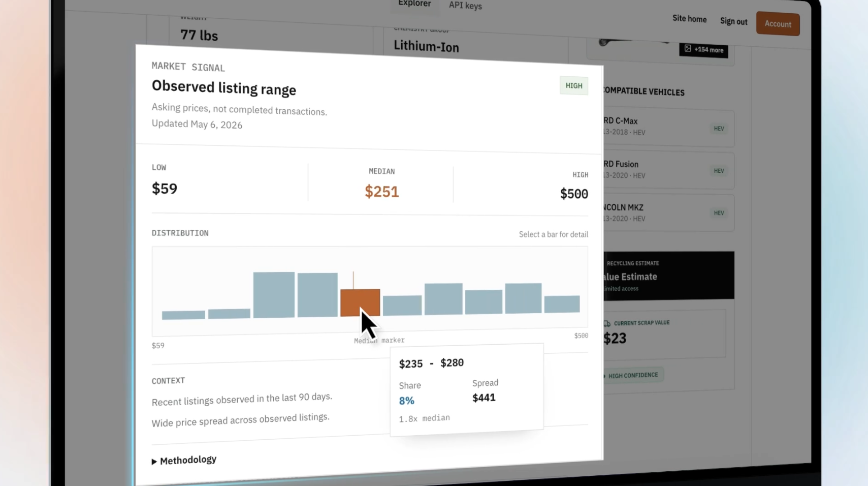Click the HEV badge on the Fusion row
Screen dimensions: 868x486
pos(719,171)
